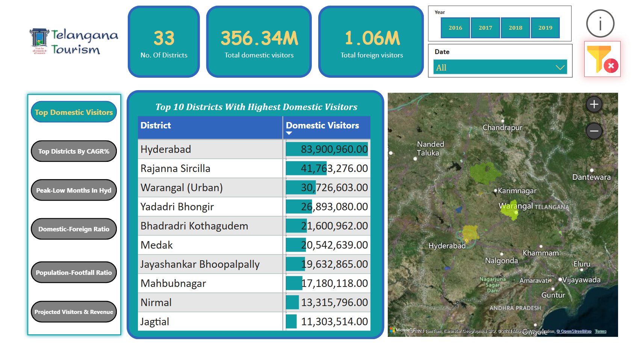
Task: Click the Population-Footfall Ratio button
Action: (x=74, y=273)
